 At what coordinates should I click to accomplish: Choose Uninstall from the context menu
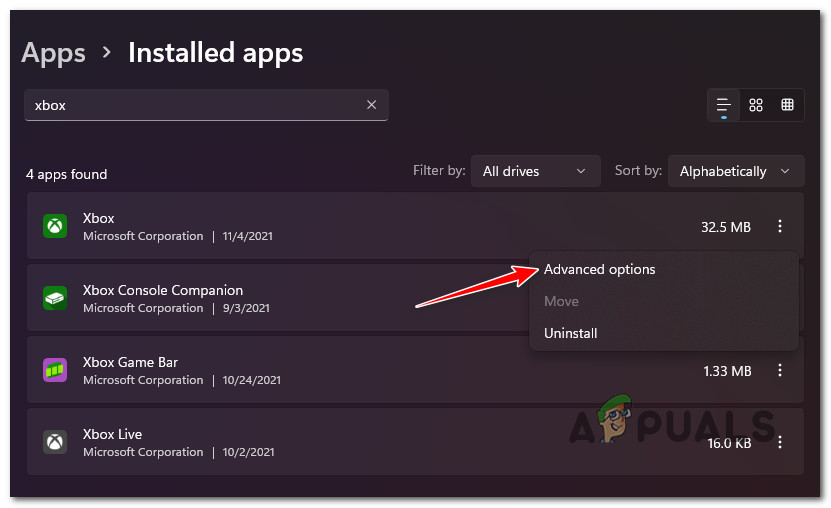click(570, 333)
